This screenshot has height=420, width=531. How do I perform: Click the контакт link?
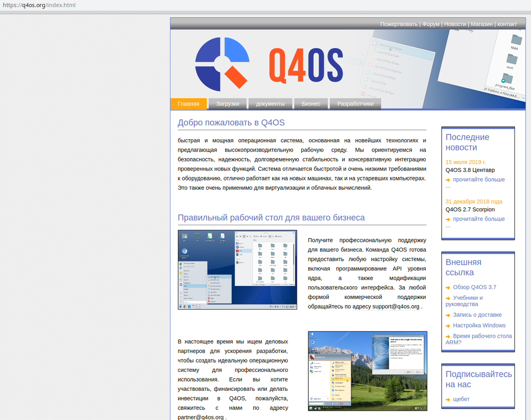pos(507,24)
